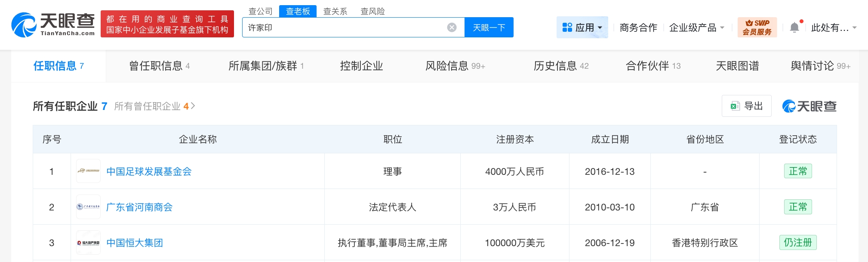Open the notification bell
This screenshot has width=868, height=262.
[794, 27]
